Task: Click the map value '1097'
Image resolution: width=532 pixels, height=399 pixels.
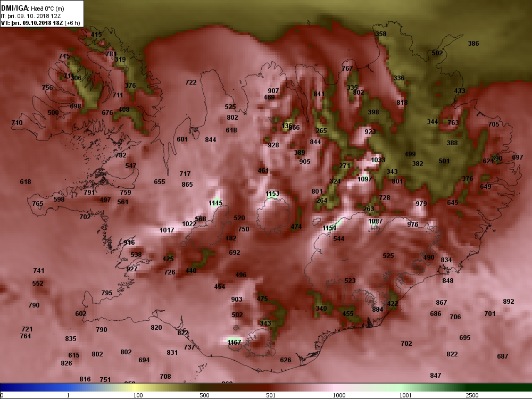Action: click(x=365, y=179)
